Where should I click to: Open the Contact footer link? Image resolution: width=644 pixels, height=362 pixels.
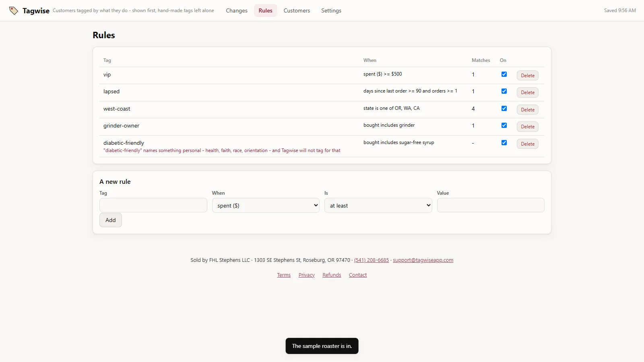358,275
